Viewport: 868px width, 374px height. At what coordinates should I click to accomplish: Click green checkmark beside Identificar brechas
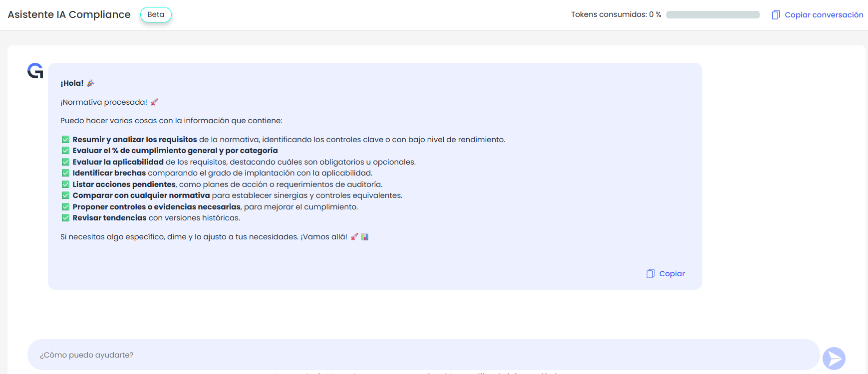pyautogui.click(x=65, y=173)
